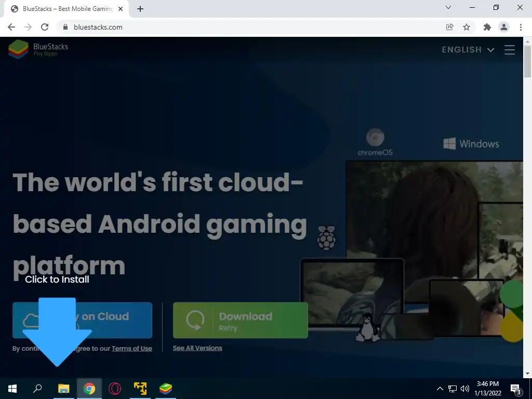Show hidden system tray icons
Screen dimensions: 532x399
coord(440,389)
